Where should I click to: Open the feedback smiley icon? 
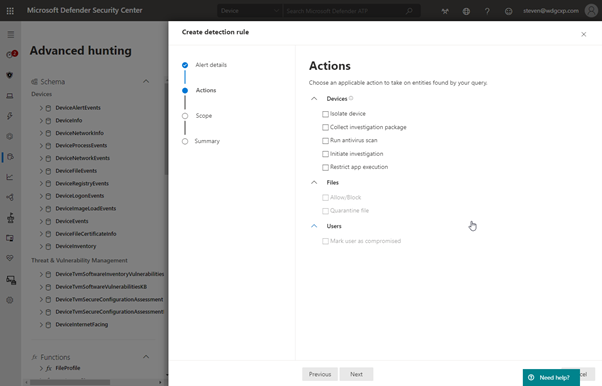pyautogui.click(x=508, y=11)
